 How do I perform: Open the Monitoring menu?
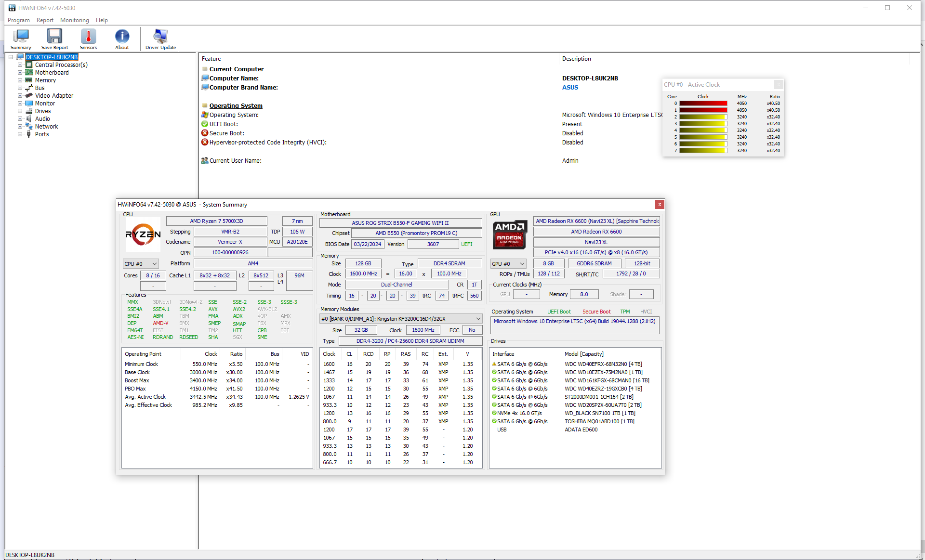tap(74, 20)
